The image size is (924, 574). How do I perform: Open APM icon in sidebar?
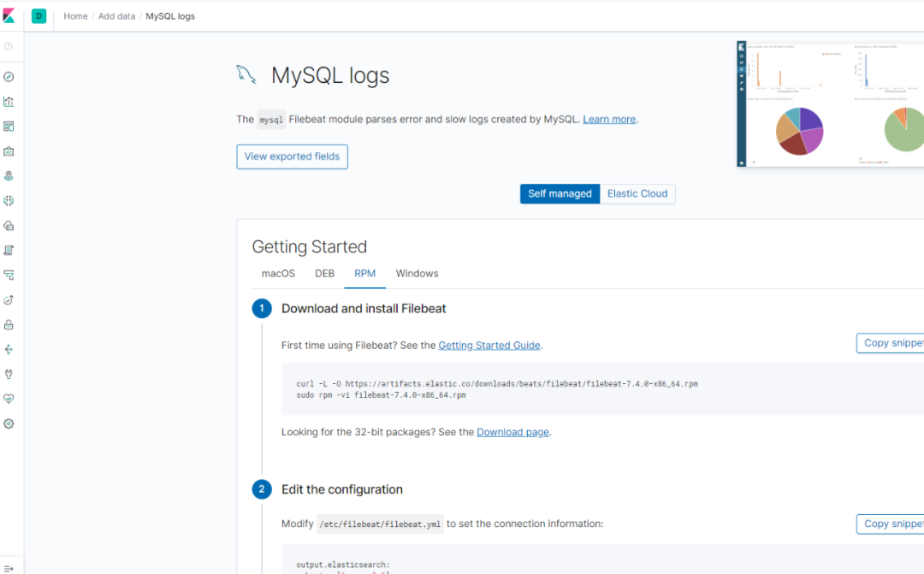click(9, 275)
